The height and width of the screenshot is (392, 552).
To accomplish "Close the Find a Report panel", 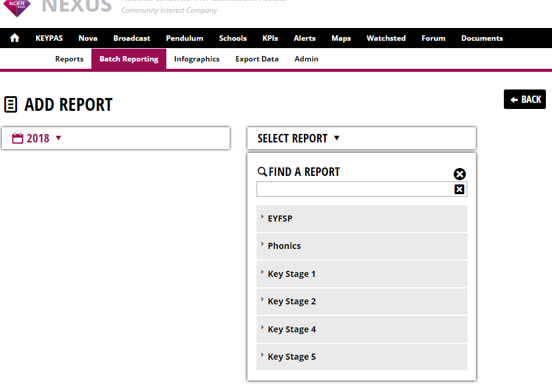I will pyautogui.click(x=459, y=174).
